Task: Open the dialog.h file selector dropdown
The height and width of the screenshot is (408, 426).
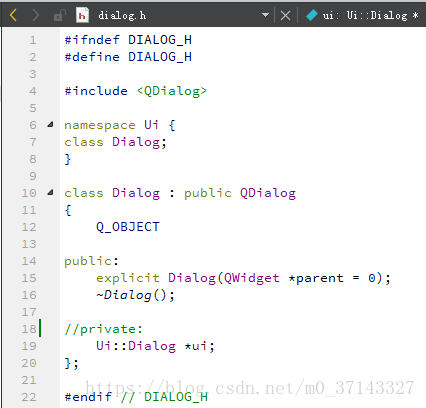Action: (265, 15)
